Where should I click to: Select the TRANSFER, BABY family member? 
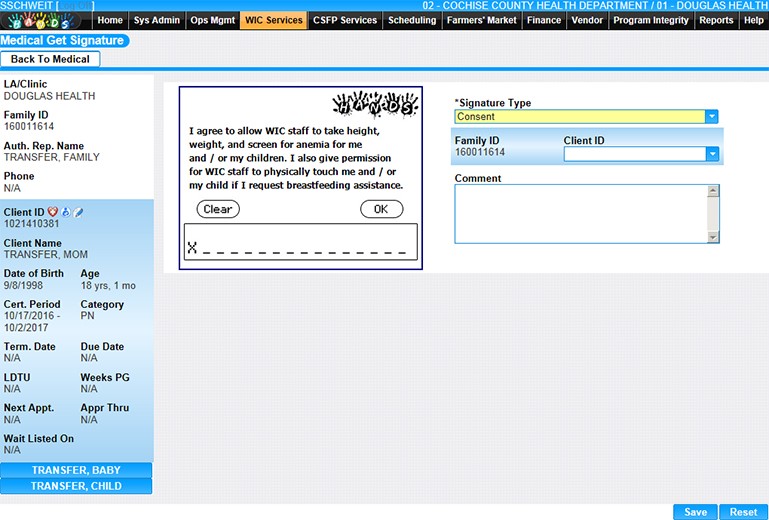point(76,470)
